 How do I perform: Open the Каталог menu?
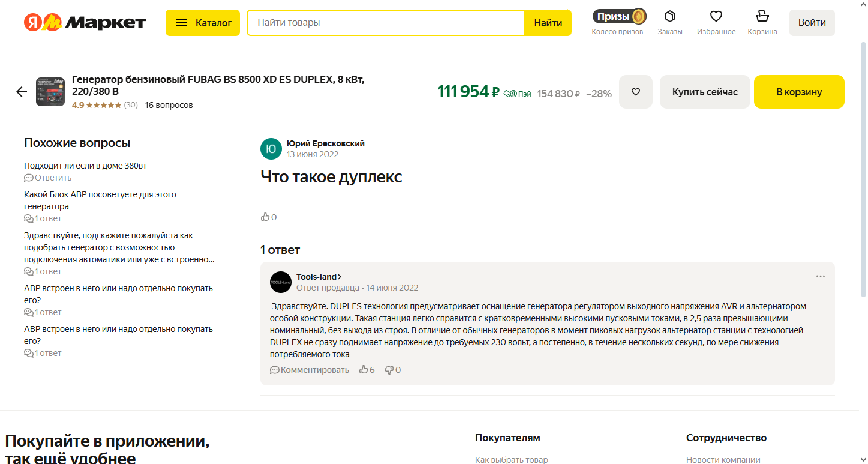point(203,23)
